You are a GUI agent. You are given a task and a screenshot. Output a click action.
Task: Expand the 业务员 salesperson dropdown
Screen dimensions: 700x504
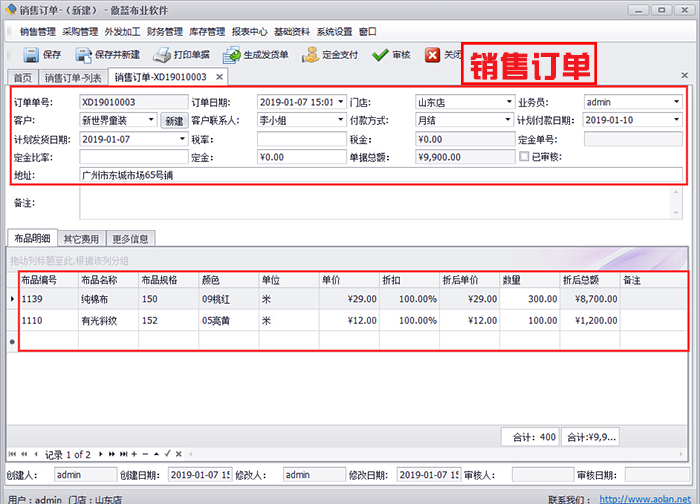[676, 101]
